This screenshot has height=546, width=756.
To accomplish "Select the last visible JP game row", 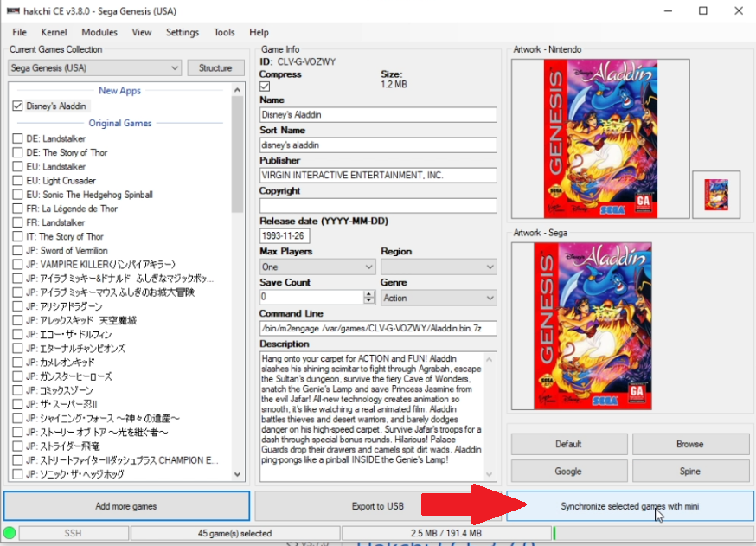I will (74, 474).
